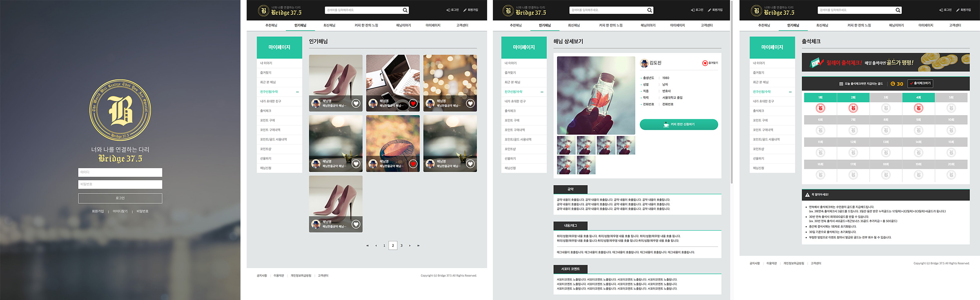Click the 아이디 input field on the login screen

click(x=120, y=172)
